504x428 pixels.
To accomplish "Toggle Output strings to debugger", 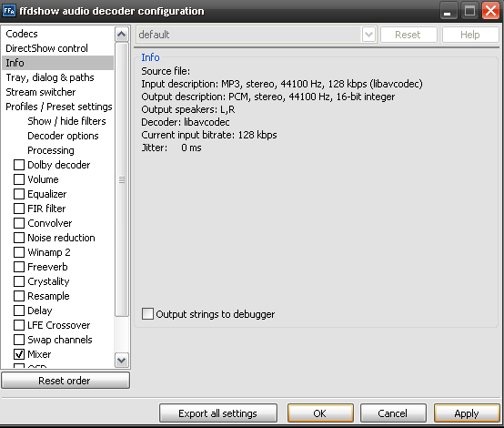I will click(x=147, y=314).
